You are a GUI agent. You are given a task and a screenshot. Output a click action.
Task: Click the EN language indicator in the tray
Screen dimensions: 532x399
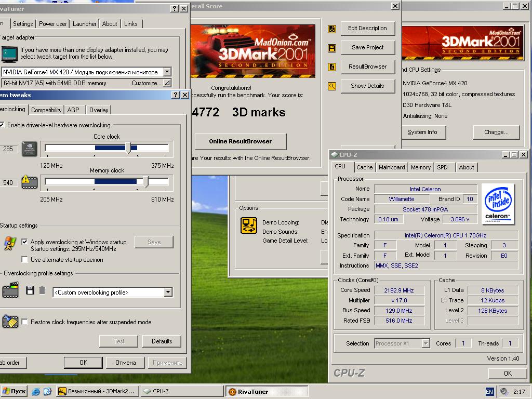[489, 392]
